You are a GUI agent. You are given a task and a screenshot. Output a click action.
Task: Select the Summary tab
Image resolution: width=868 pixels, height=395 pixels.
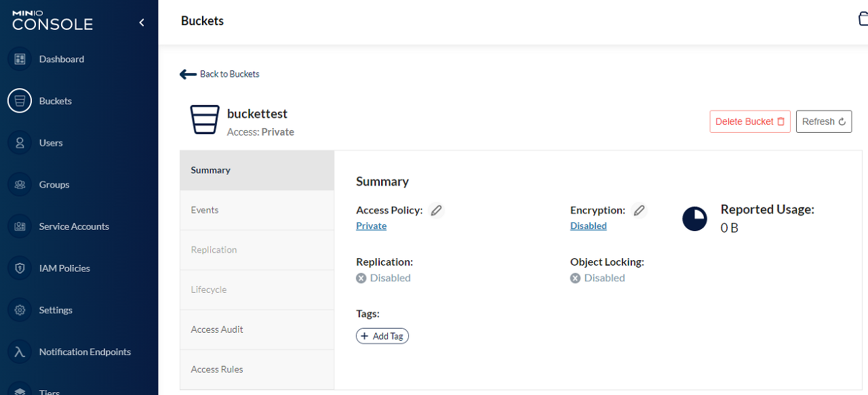coord(257,170)
